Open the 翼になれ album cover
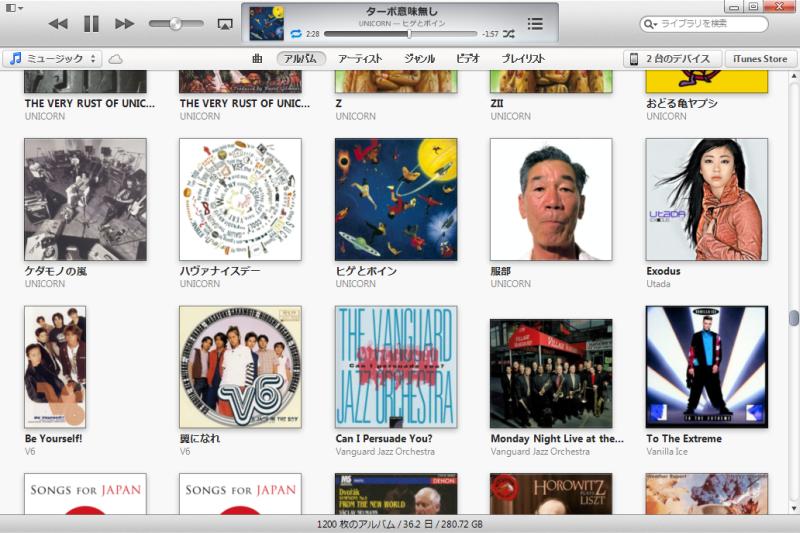The height and width of the screenshot is (533, 800). (240, 367)
